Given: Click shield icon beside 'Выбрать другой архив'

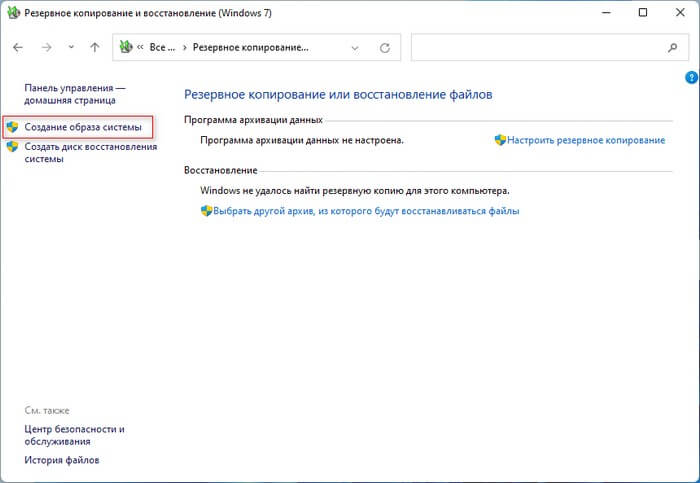Looking at the screenshot, I should point(206,211).
